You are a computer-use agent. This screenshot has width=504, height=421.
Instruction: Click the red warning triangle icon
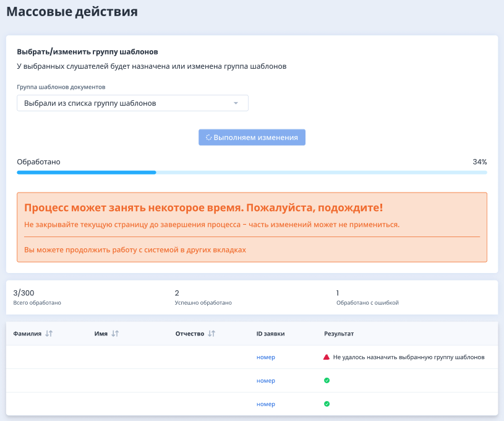327,357
